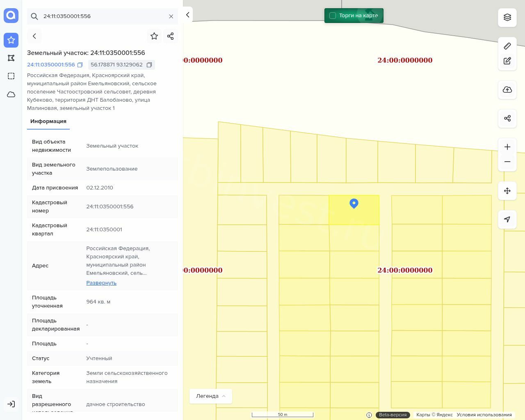
Task: Zoom out of the map
Action: click(x=507, y=162)
